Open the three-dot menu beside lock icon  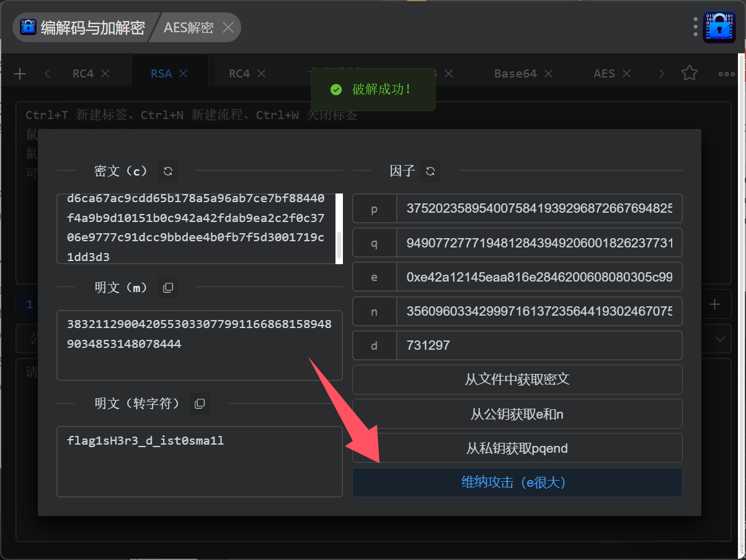[x=695, y=27]
